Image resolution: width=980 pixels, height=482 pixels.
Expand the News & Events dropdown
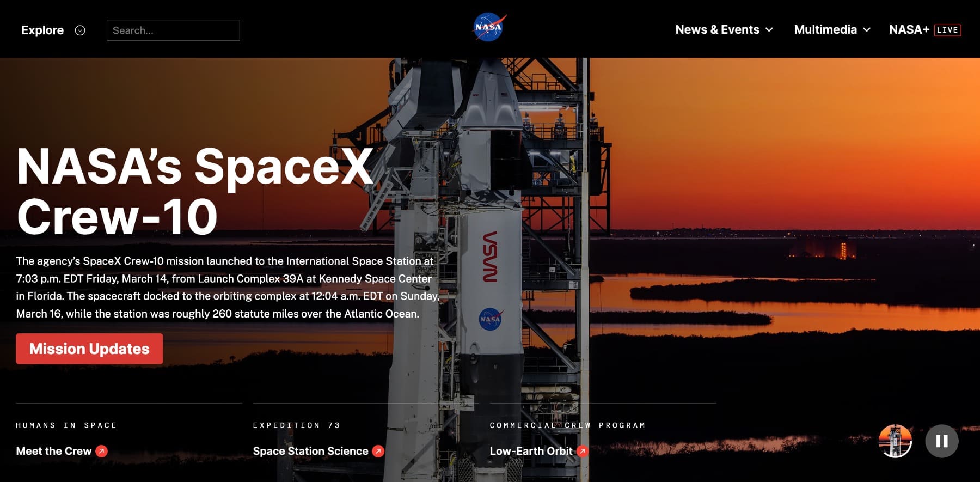[724, 30]
